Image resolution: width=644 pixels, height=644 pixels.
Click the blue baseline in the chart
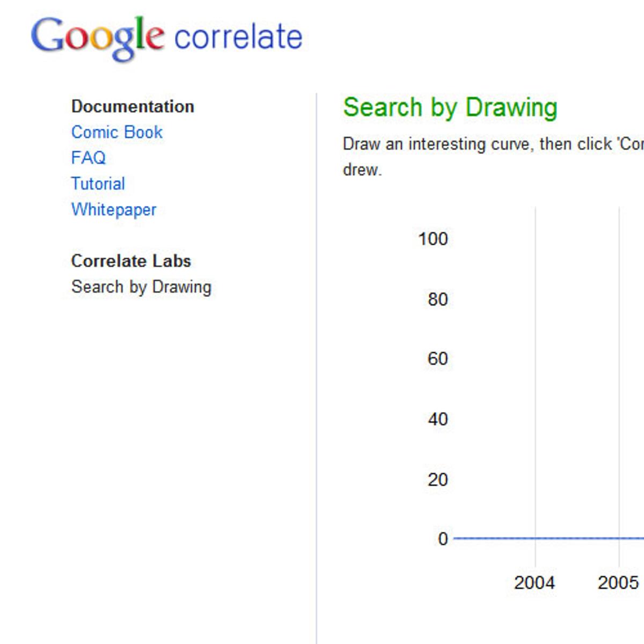click(547, 538)
